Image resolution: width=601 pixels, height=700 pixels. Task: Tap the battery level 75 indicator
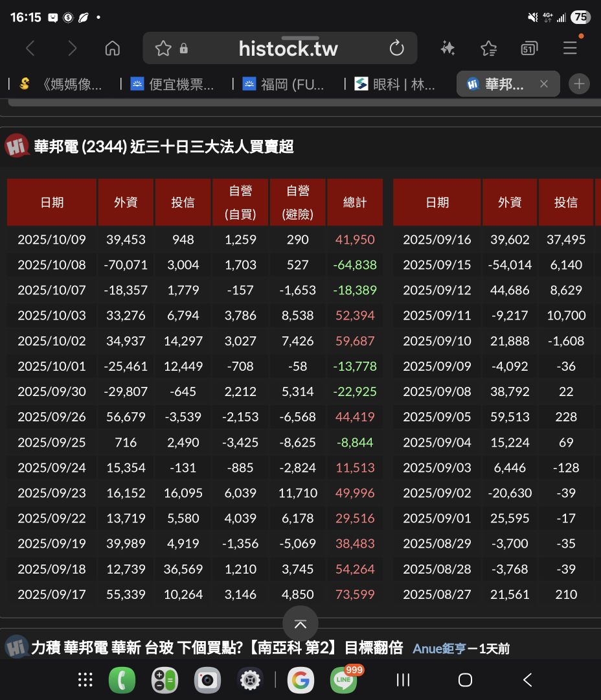580,17
